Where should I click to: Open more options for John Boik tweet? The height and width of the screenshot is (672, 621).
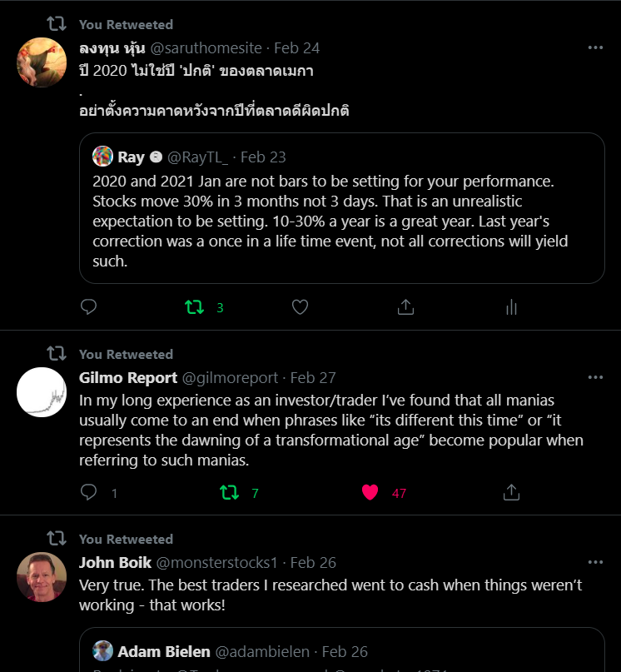595,562
